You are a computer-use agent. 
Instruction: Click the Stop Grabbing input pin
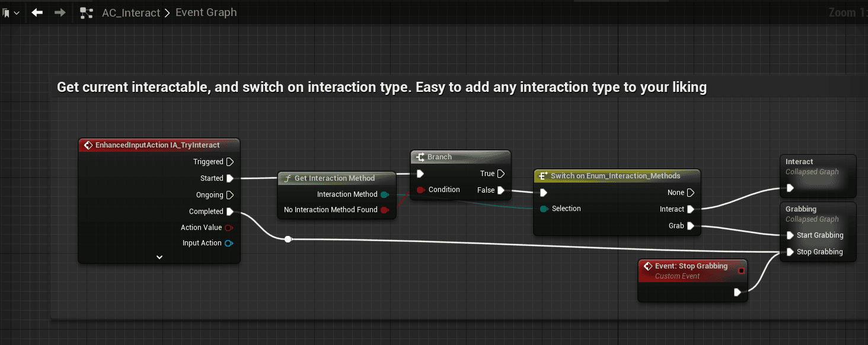[790, 252]
